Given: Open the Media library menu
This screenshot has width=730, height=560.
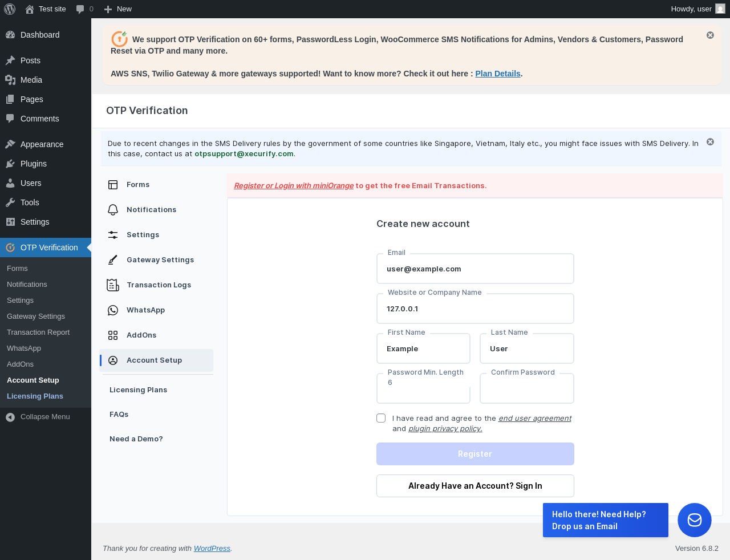Looking at the screenshot, I should pos(46,80).
